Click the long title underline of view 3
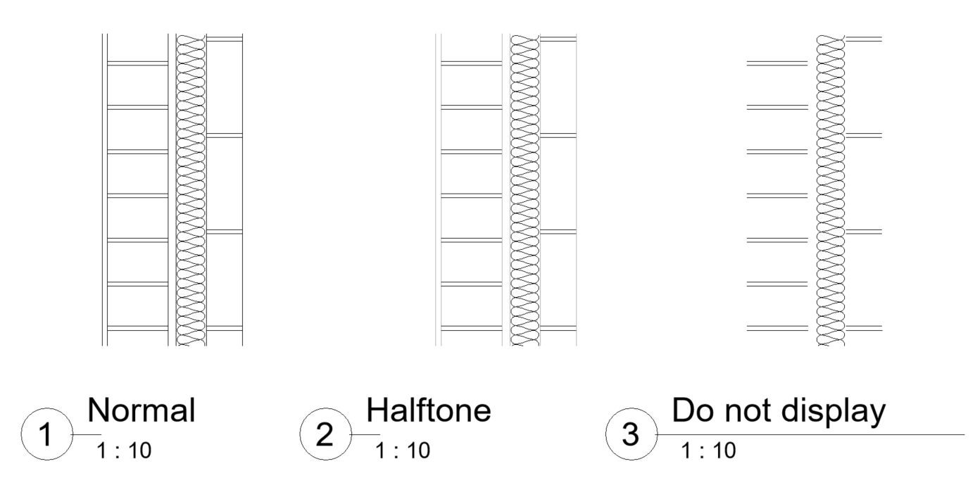The height and width of the screenshot is (497, 980). pyautogui.click(x=810, y=434)
